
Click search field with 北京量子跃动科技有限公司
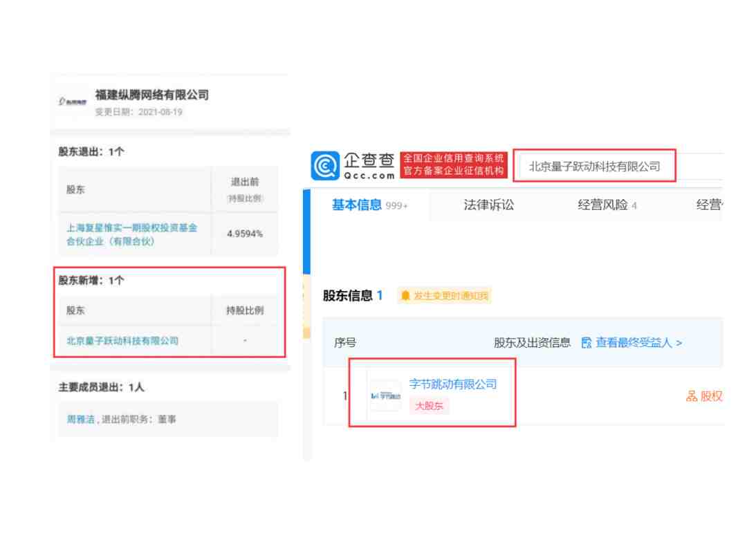[x=595, y=166]
